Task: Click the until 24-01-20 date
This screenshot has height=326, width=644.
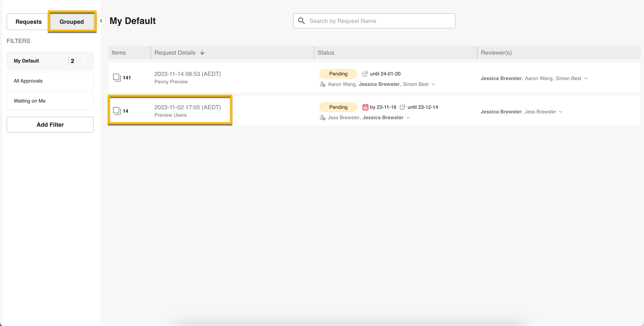Action: (385, 74)
